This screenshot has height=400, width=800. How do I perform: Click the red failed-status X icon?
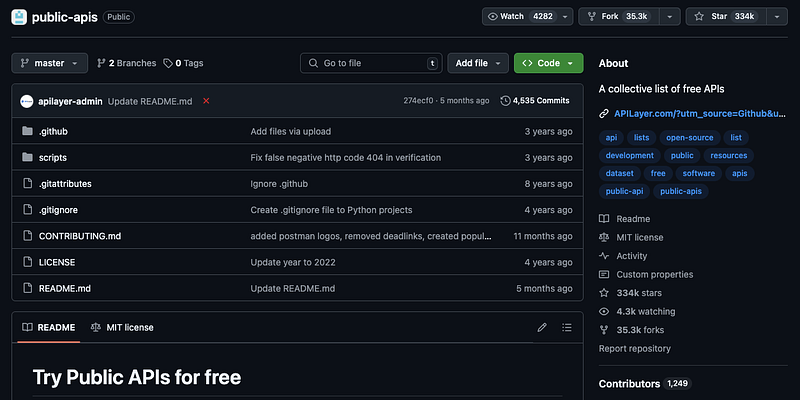(206, 101)
